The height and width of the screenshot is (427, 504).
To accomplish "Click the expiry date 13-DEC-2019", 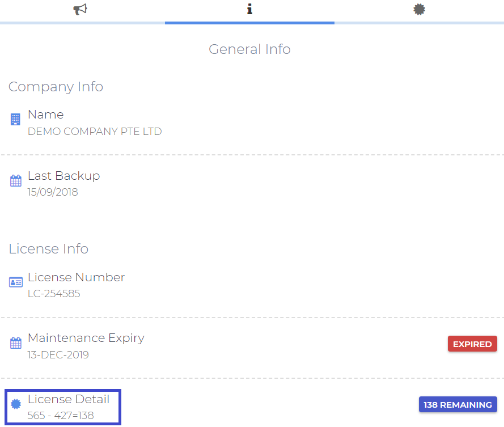I will click(58, 355).
